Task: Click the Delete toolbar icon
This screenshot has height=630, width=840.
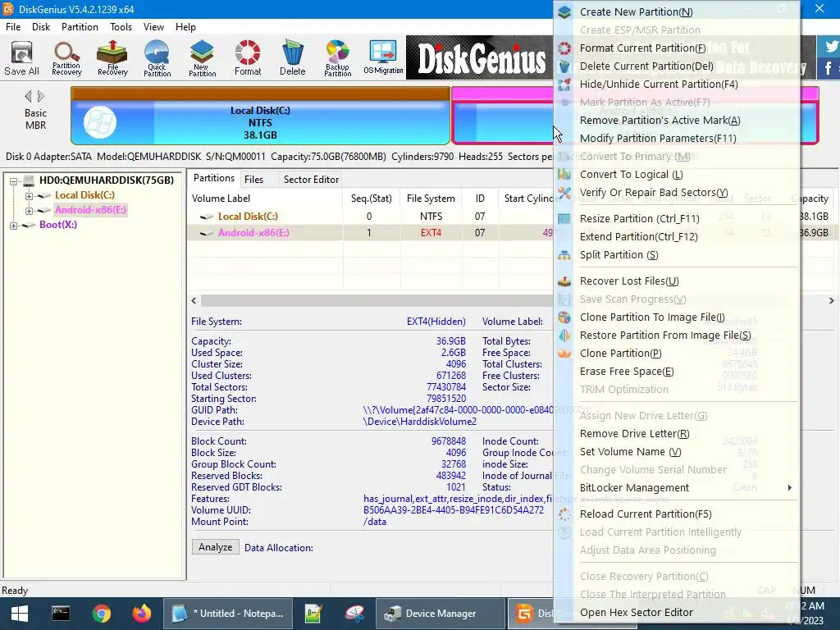Action: (293, 58)
